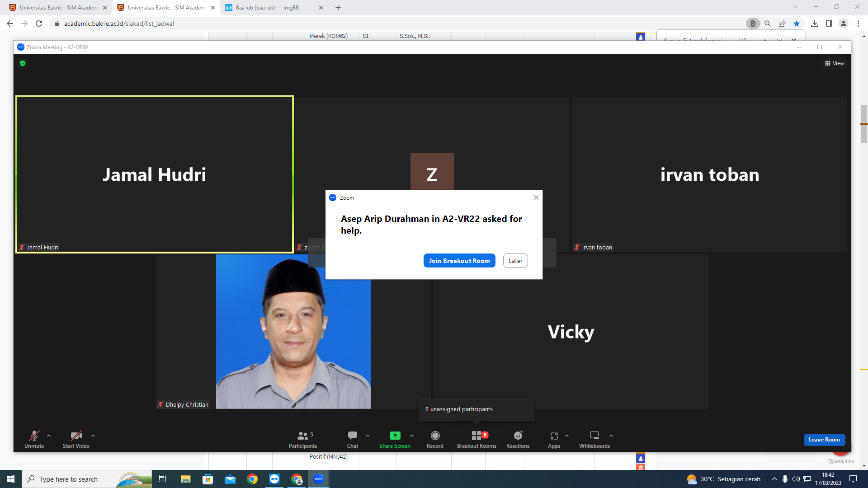Viewport: 868px width, 488px height.
Task: Open Chrome three-dot menu
Action: point(858,23)
